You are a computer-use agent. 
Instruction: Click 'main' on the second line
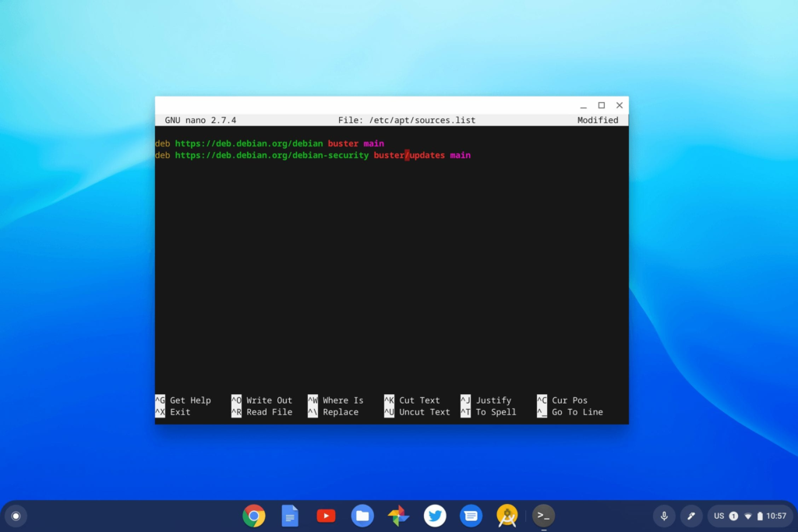460,155
